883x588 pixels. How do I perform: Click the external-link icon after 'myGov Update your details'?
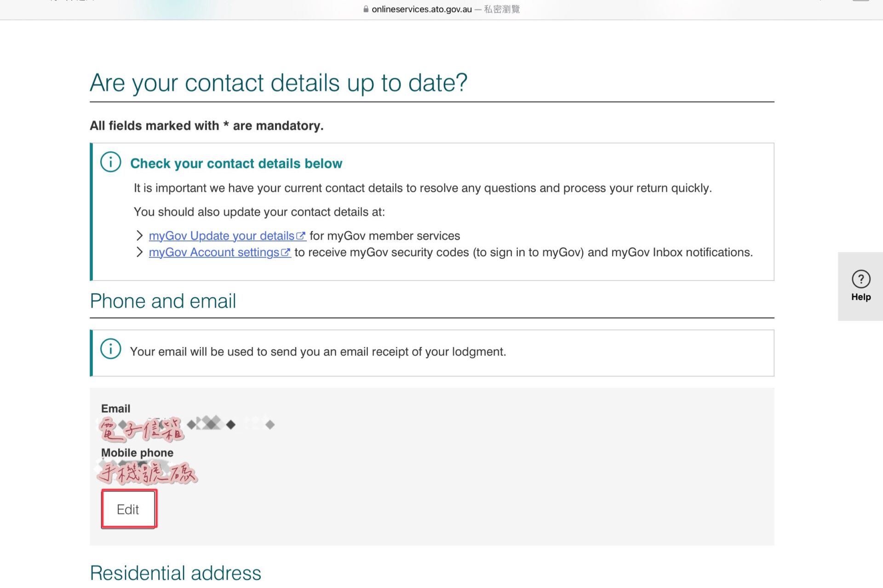click(301, 236)
